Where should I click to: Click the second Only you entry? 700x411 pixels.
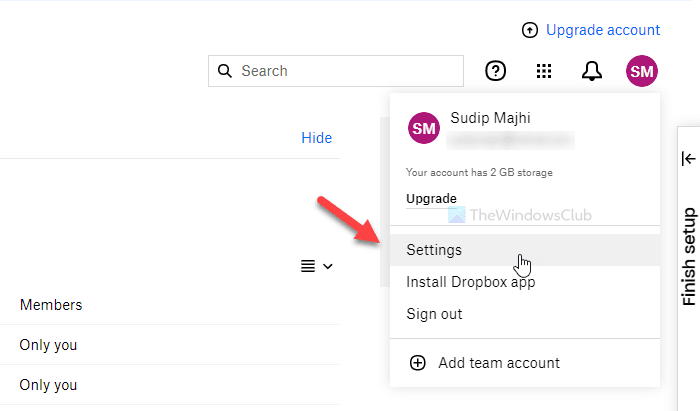pyautogui.click(x=48, y=385)
